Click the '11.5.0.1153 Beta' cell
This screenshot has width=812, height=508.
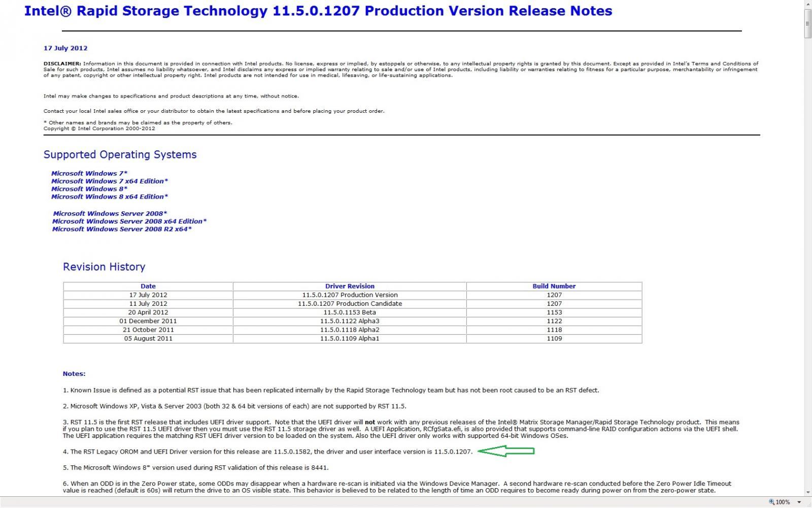pos(350,312)
